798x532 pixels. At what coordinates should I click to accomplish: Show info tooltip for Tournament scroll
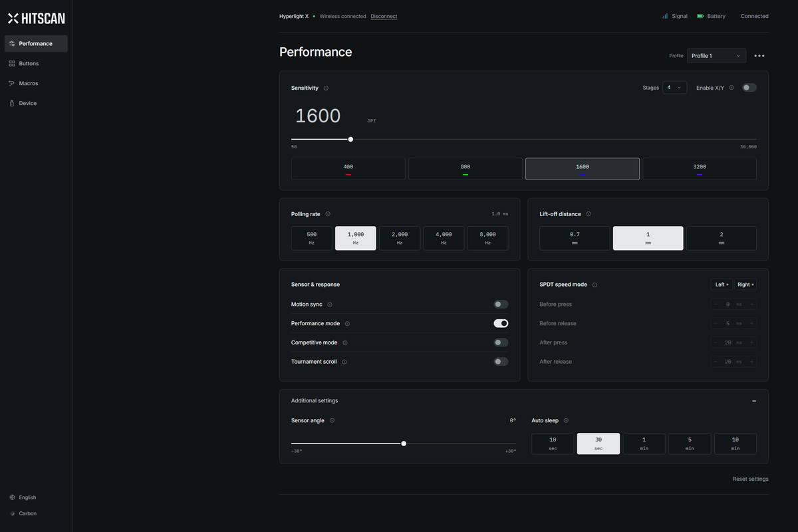click(x=344, y=362)
